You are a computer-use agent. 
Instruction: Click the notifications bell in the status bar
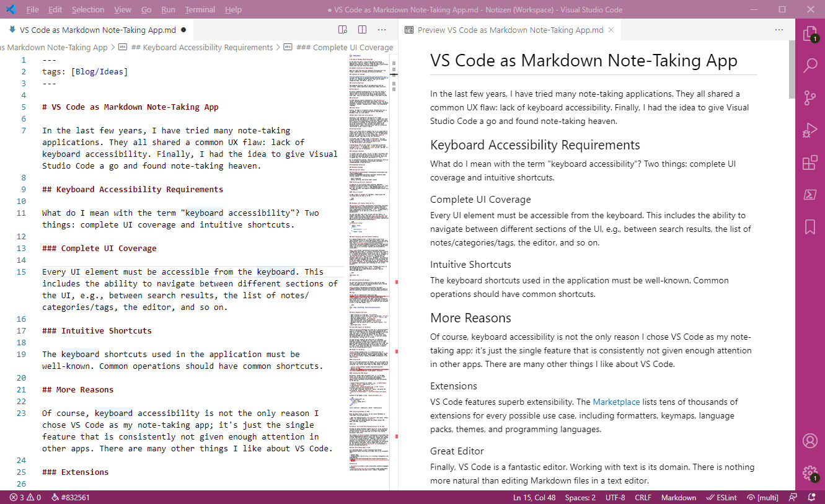coord(811,497)
